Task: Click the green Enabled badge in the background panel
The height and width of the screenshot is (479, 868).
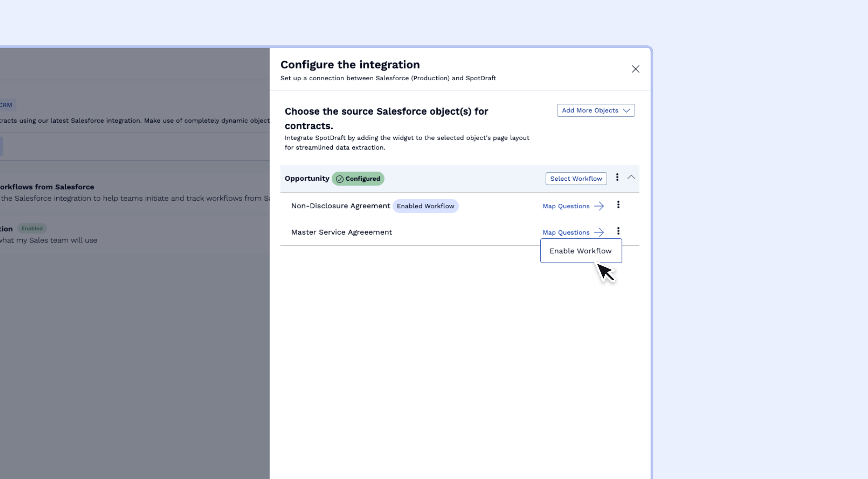Action: tap(32, 228)
